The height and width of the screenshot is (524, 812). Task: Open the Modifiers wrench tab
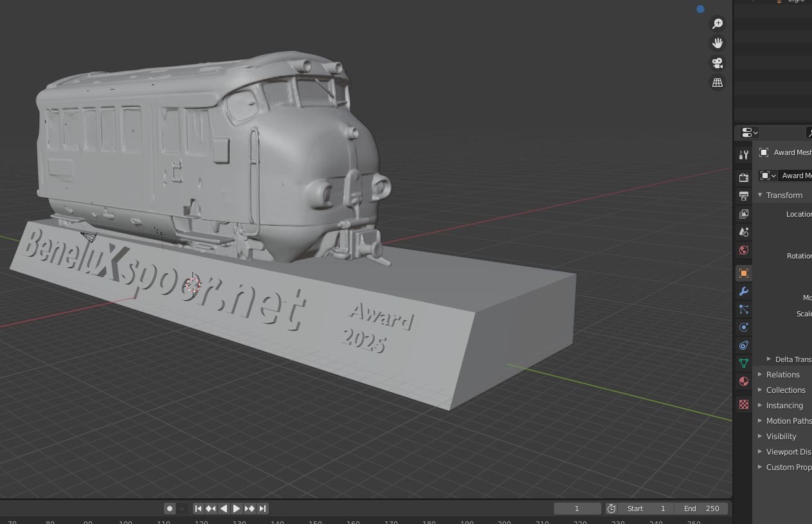click(744, 291)
